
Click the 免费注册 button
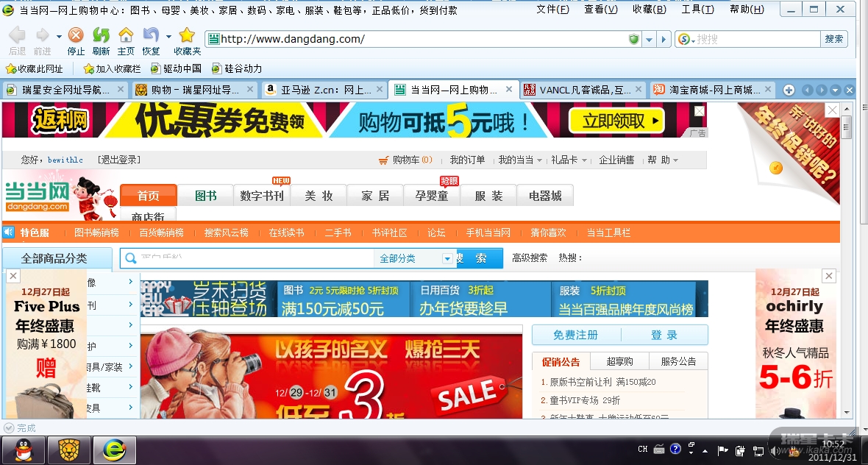(576, 335)
